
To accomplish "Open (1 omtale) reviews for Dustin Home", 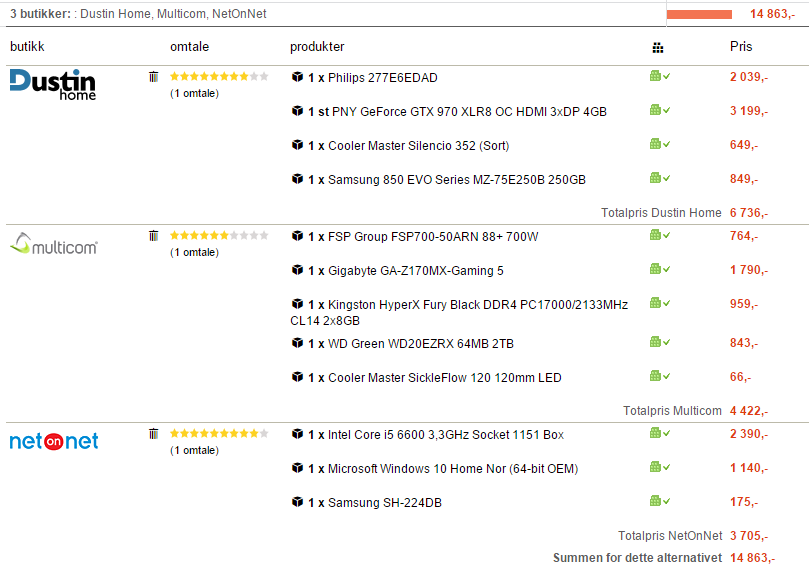I will (195, 94).
